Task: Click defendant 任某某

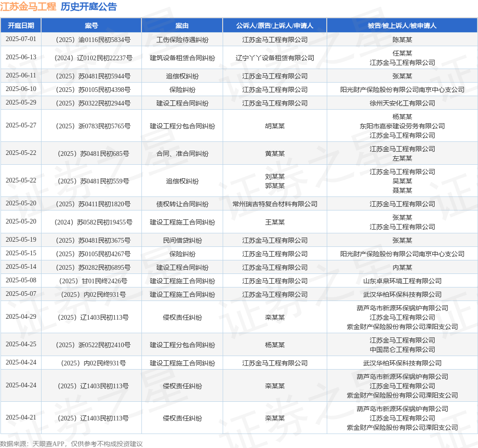Action: click(402, 53)
